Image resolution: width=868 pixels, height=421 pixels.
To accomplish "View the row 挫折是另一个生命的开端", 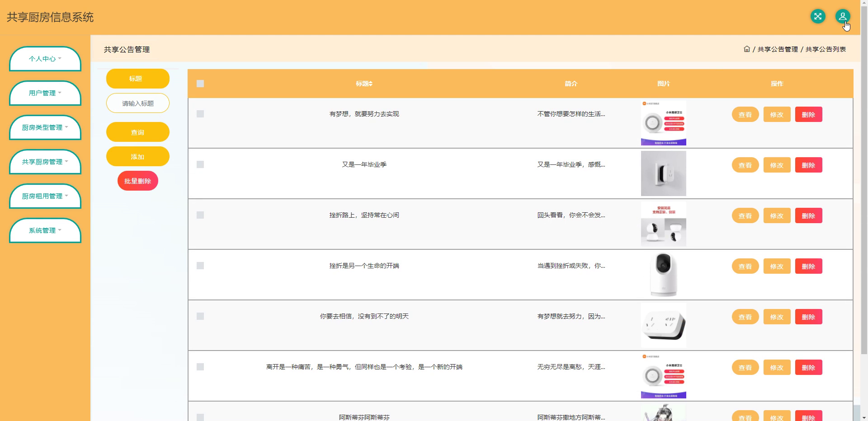I will pos(745,266).
